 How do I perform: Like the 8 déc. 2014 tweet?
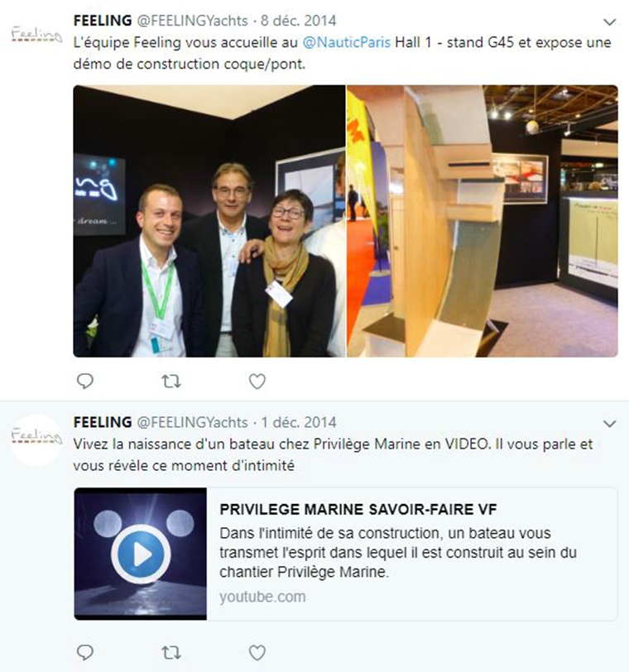(x=257, y=381)
